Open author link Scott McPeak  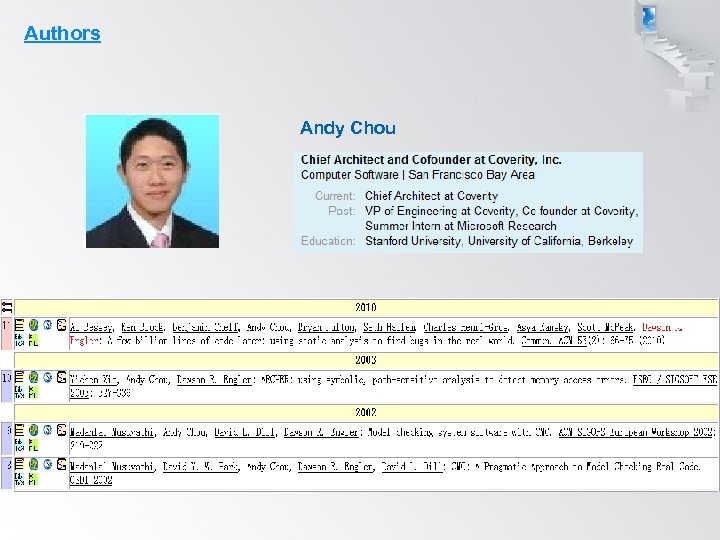(605, 327)
